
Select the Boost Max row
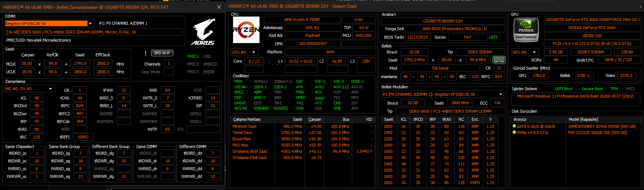302,139
